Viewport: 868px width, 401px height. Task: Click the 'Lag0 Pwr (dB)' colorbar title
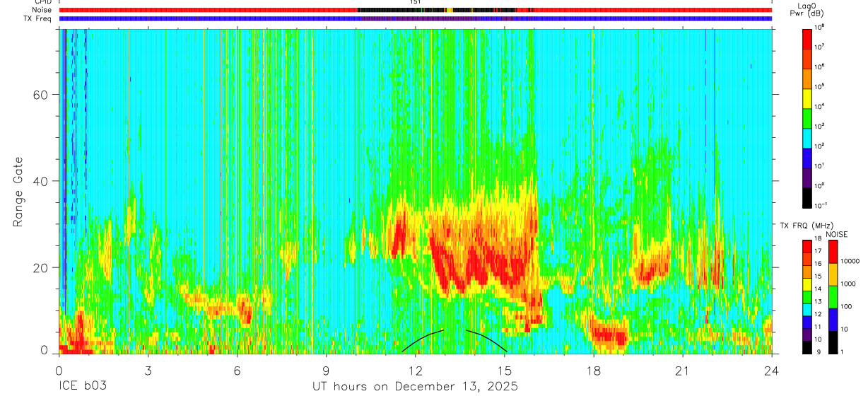coord(807,10)
